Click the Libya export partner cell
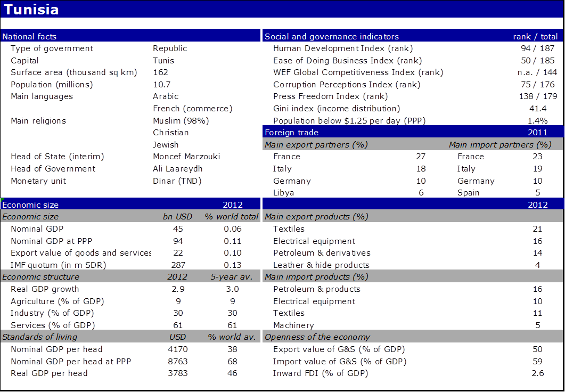 coord(284,193)
